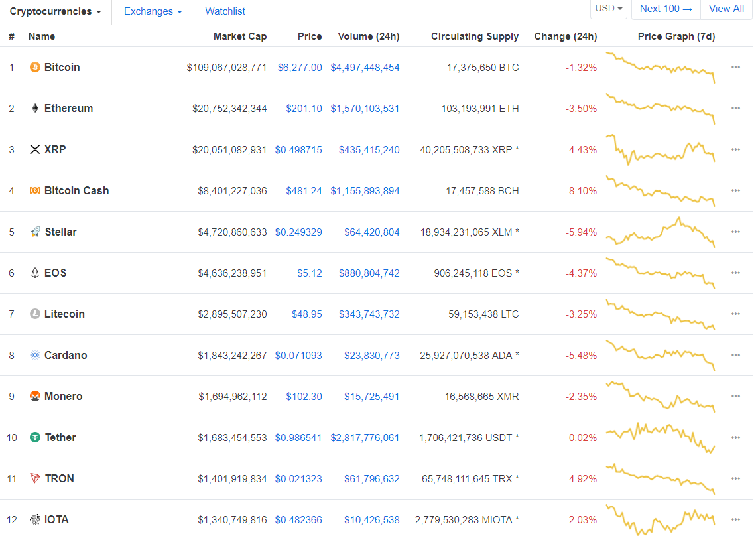Click Tether's volume $2,817,776,061
756x540 pixels.
click(365, 438)
